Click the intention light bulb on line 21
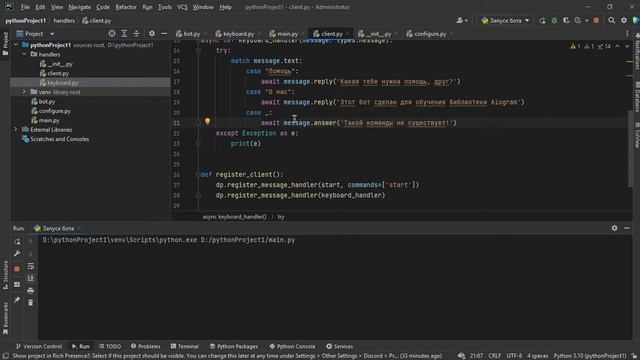 tap(207, 121)
